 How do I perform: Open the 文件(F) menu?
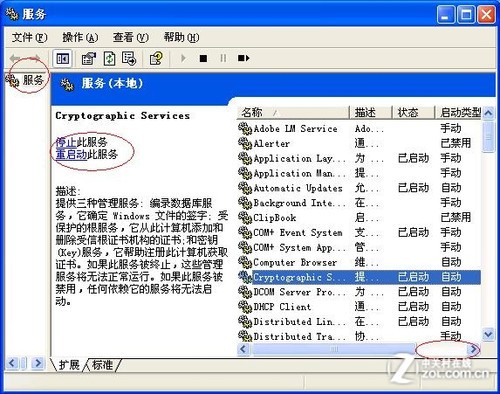(x=29, y=37)
